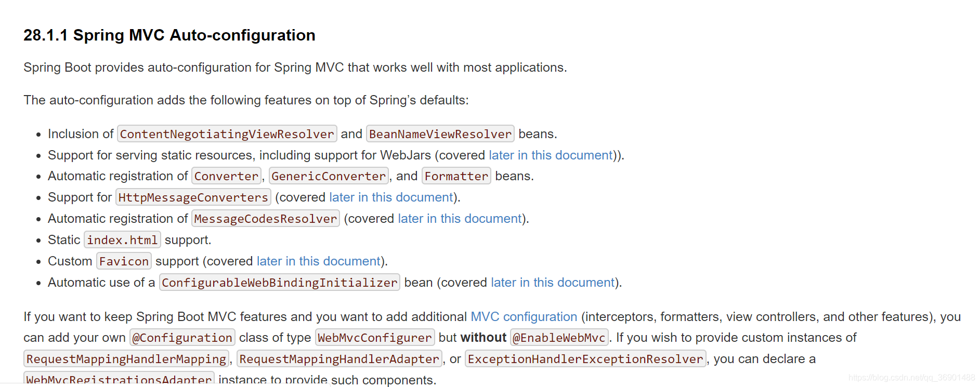Image resolution: width=980 pixels, height=387 pixels.
Task: Click the line 'The auto-configuration adds the following features'
Action: click(x=246, y=100)
